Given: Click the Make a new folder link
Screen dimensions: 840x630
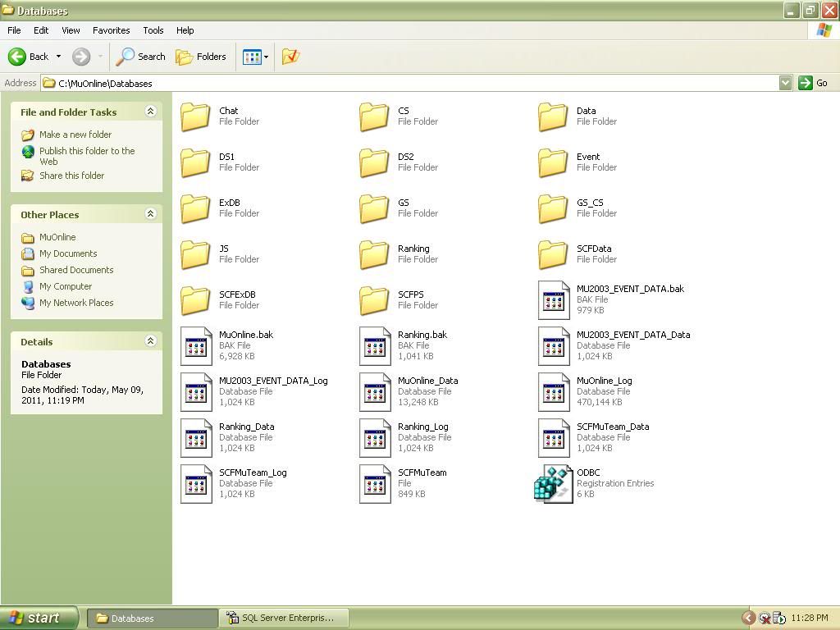Looking at the screenshot, I should tap(75, 135).
